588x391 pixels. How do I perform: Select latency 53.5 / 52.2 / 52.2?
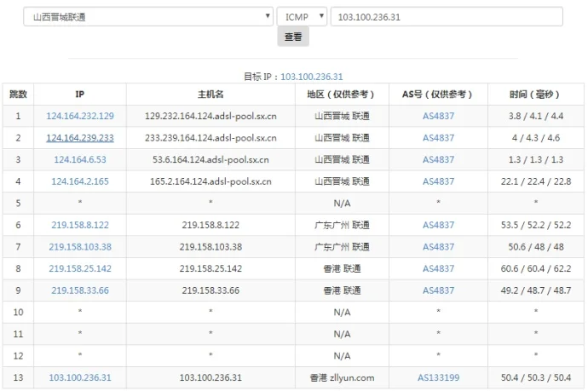(x=536, y=225)
